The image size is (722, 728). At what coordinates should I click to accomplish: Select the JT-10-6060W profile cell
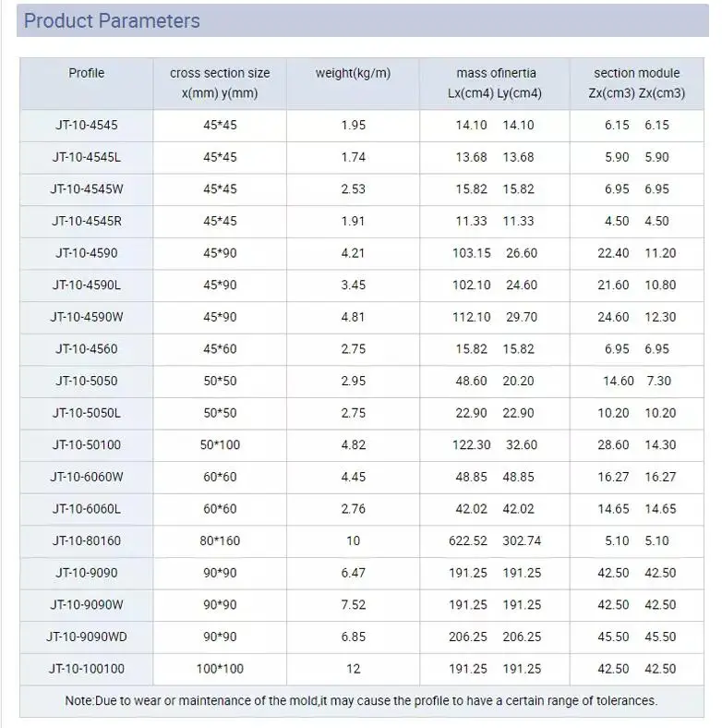tap(87, 477)
